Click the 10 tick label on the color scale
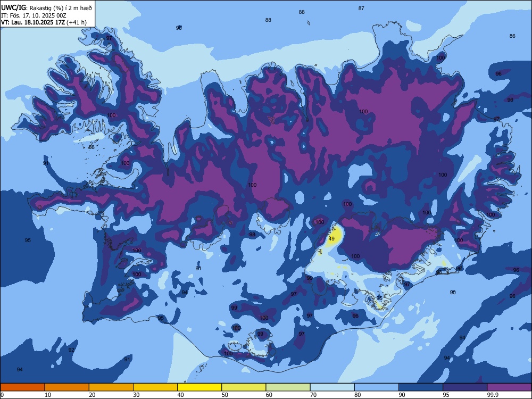 click(48, 395)
